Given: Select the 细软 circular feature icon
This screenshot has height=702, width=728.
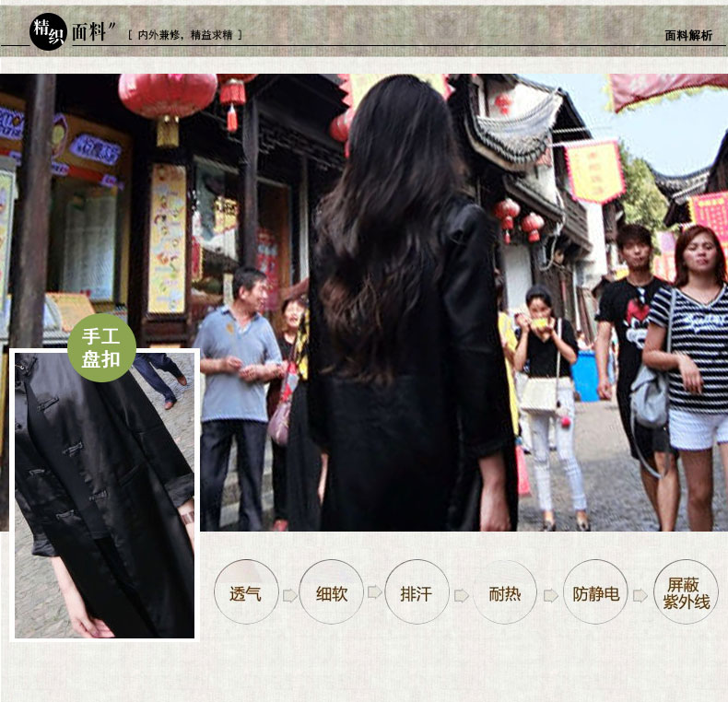Looking at the screenshot, I should (x=332, y=592).
